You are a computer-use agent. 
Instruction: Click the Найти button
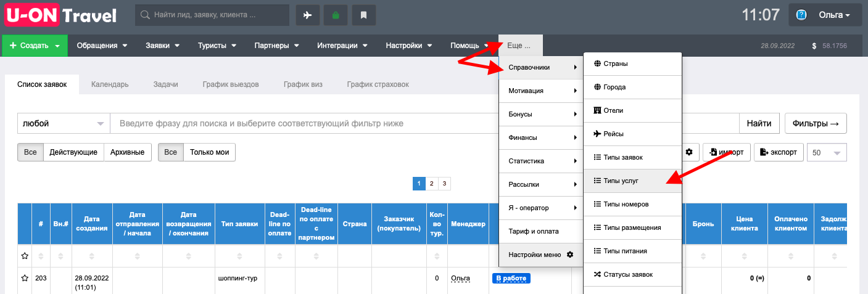click(759, 123)
